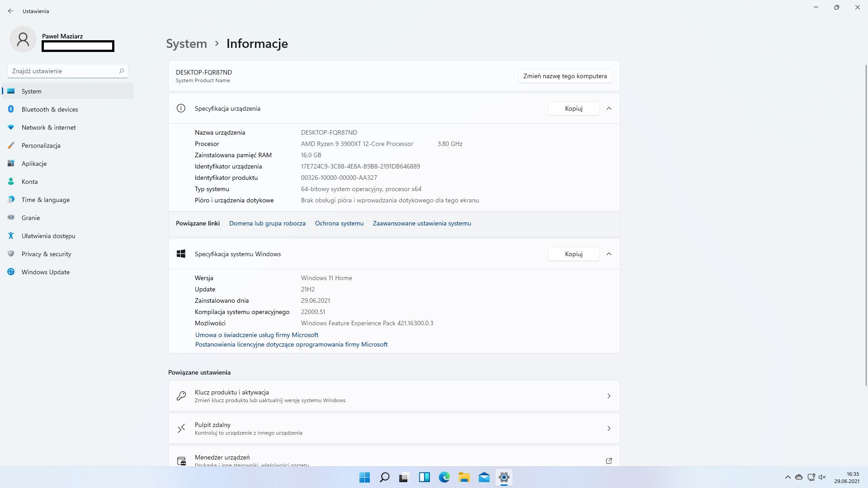Click Windows 11 Home version text

click(x=326, y=278)
